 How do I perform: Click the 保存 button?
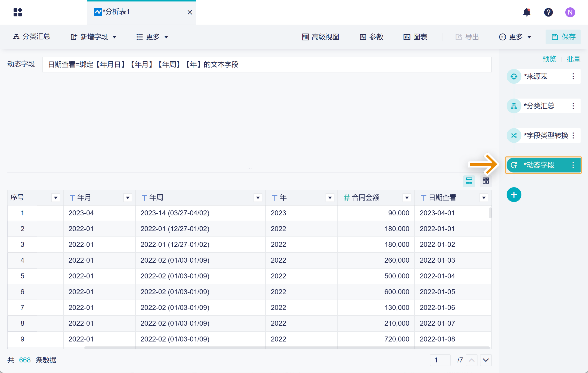click(563, 37)
